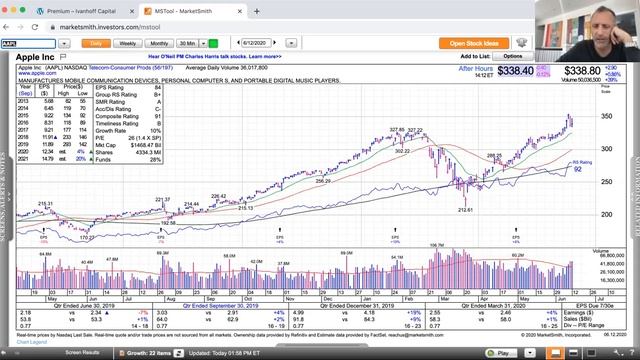Open the Chart Legend link

point(32,342)
